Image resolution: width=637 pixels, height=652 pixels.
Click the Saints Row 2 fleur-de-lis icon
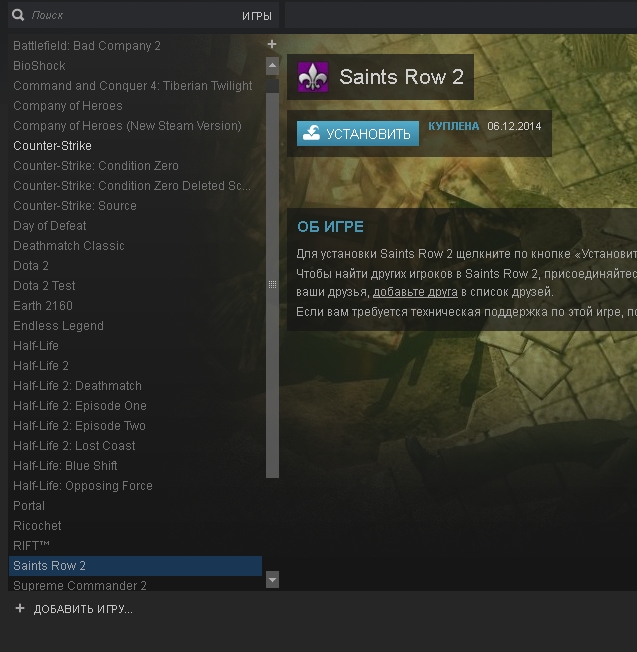point(313,77)
